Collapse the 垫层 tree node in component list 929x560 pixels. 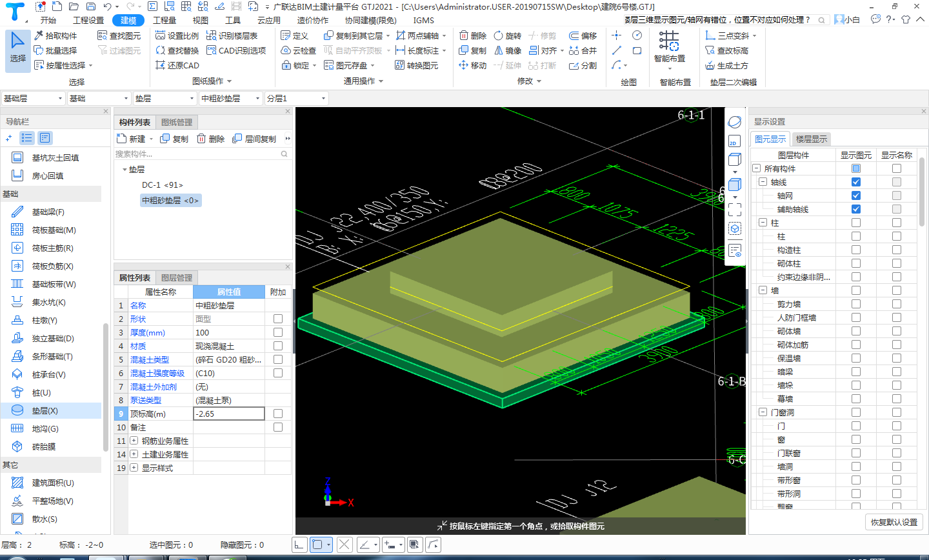pyautogui.click(x=125, y=170)
